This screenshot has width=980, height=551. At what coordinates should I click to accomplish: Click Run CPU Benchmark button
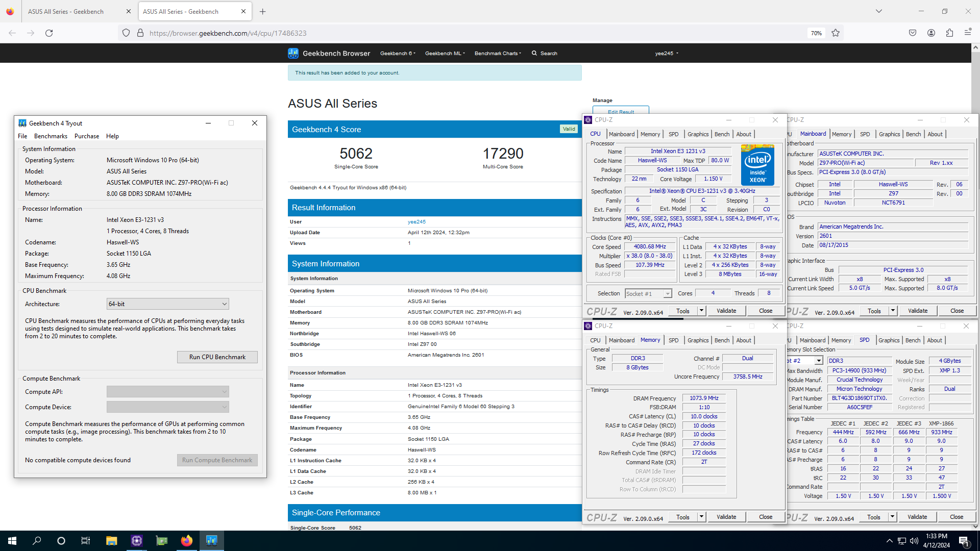(x=217, y=357)
